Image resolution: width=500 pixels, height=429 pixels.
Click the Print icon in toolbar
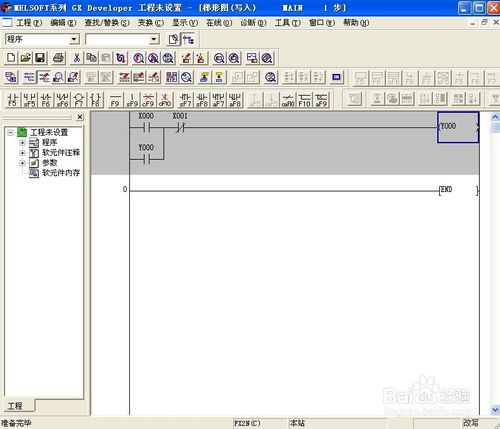coord(59,58)
